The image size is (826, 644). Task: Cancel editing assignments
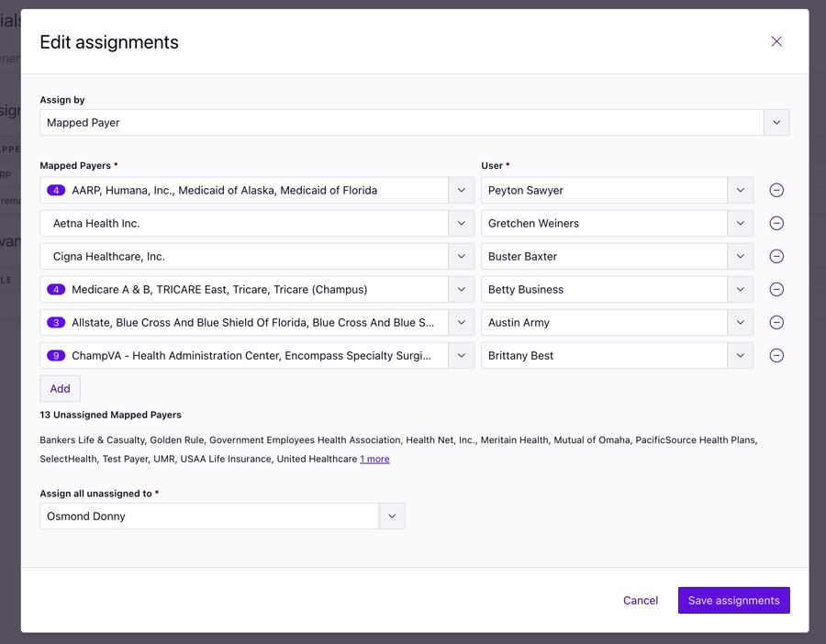click(x=640, y=600)
